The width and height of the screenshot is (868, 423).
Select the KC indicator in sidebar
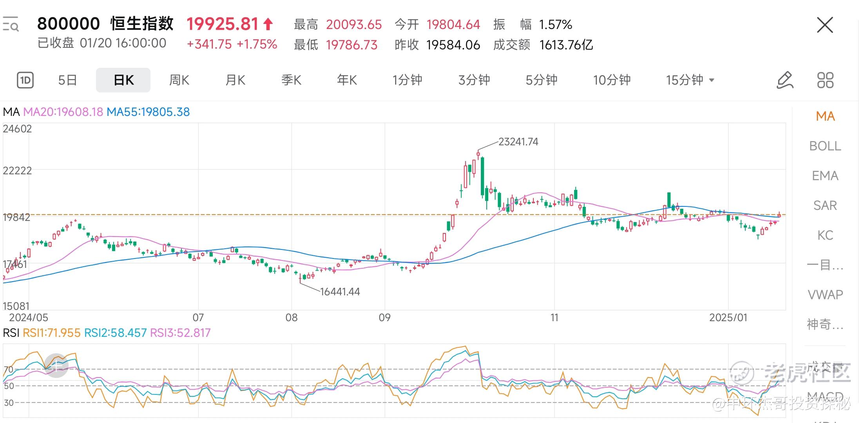(x=825, y=235)
